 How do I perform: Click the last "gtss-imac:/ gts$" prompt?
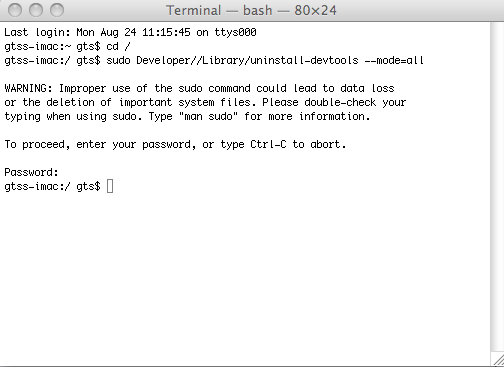pyautogui.click(x=52, y=186)
